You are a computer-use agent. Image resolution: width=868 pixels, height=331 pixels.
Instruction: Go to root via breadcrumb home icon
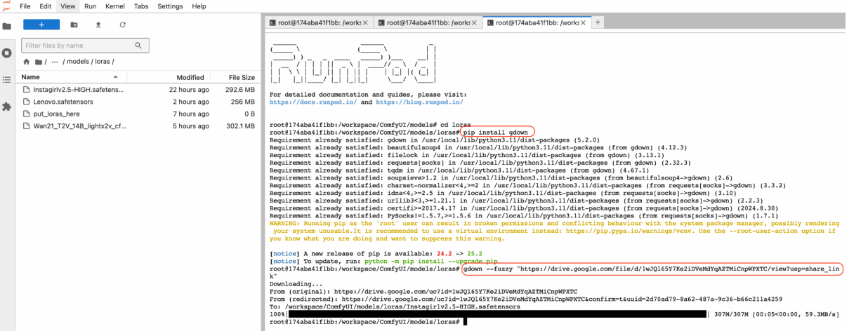(27, 62)
